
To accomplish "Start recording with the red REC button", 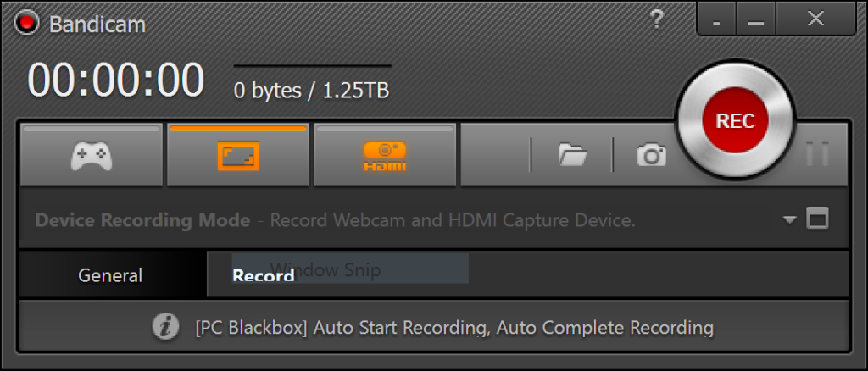I will tap(735, 120).
